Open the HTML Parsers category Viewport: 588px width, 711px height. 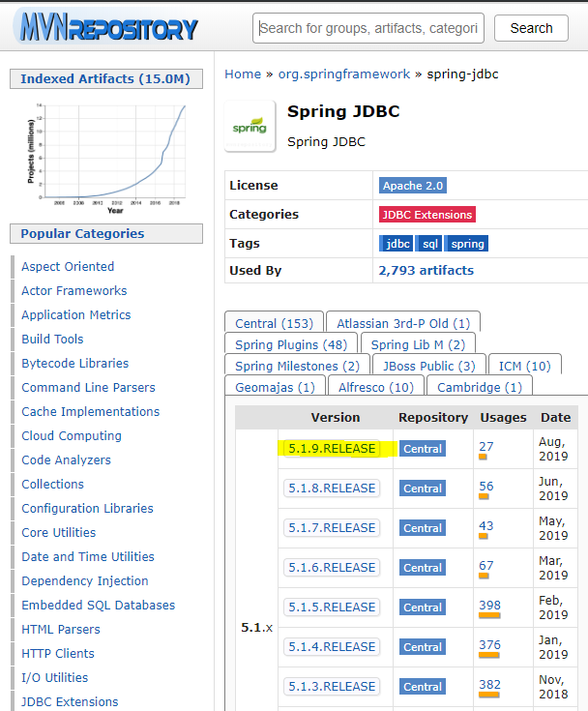61,630
